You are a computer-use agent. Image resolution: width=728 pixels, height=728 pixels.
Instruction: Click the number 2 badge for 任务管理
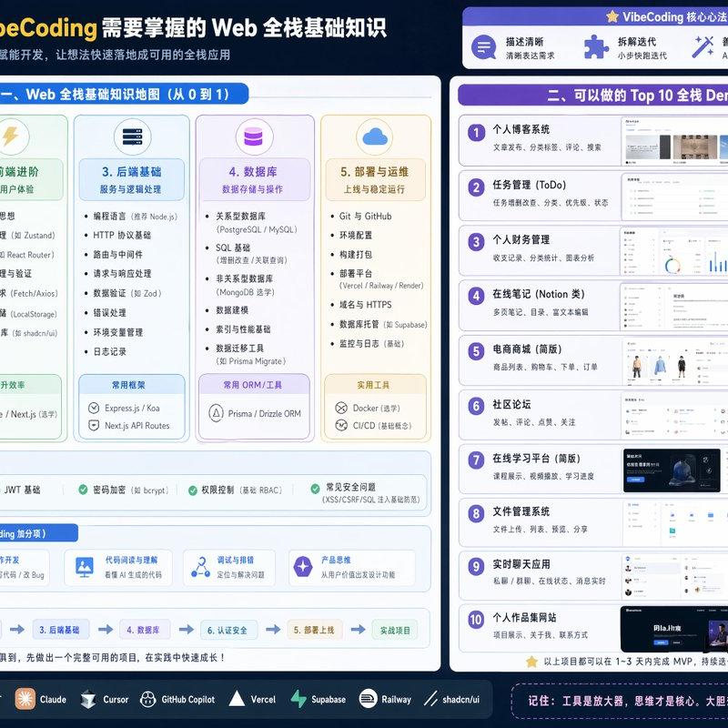pyautogui.click(x=476, y=187)
